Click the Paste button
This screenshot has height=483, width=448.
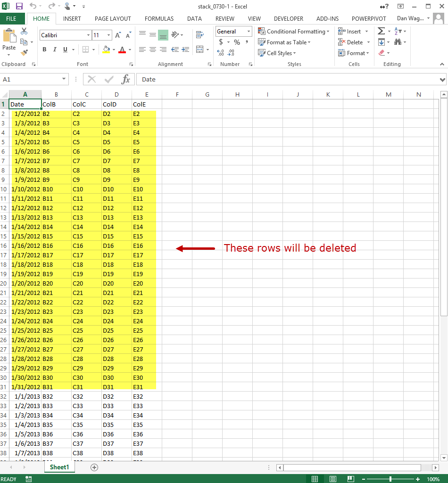coord(9,42)
